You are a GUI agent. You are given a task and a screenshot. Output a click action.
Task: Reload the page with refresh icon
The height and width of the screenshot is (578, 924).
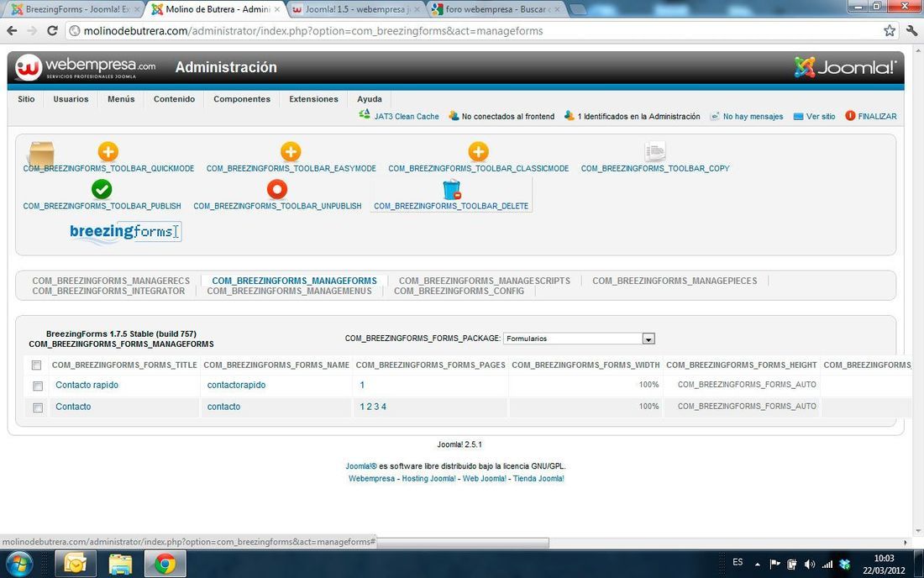point(52,30)
